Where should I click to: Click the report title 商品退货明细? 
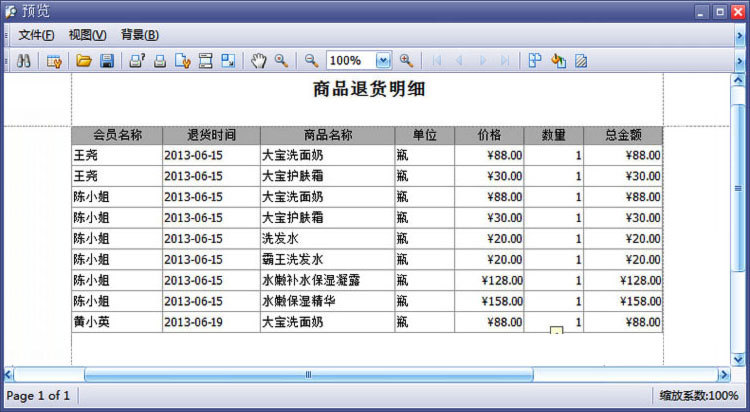click(x=369, y=89)
